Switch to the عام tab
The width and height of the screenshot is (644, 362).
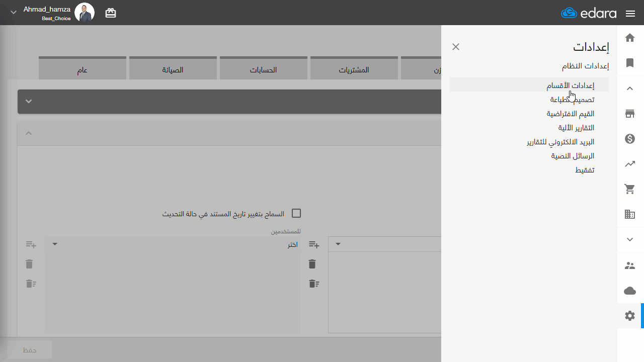pos(83,68)
